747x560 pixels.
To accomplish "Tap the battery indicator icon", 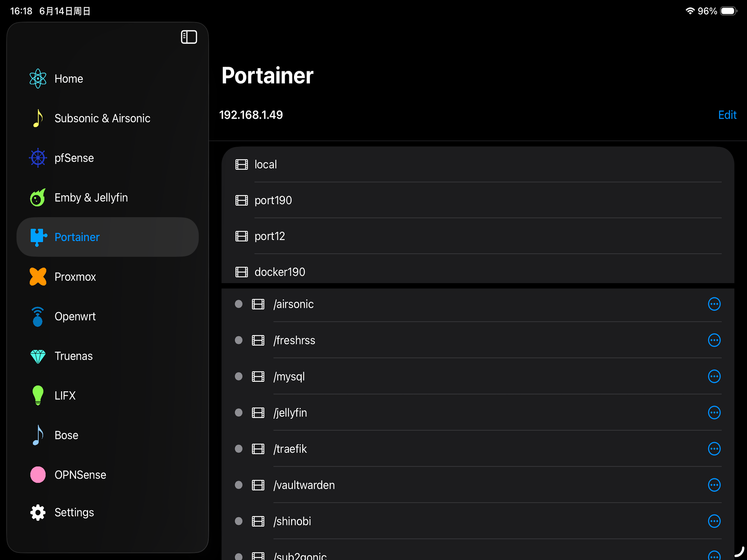I will coord(729,11).
